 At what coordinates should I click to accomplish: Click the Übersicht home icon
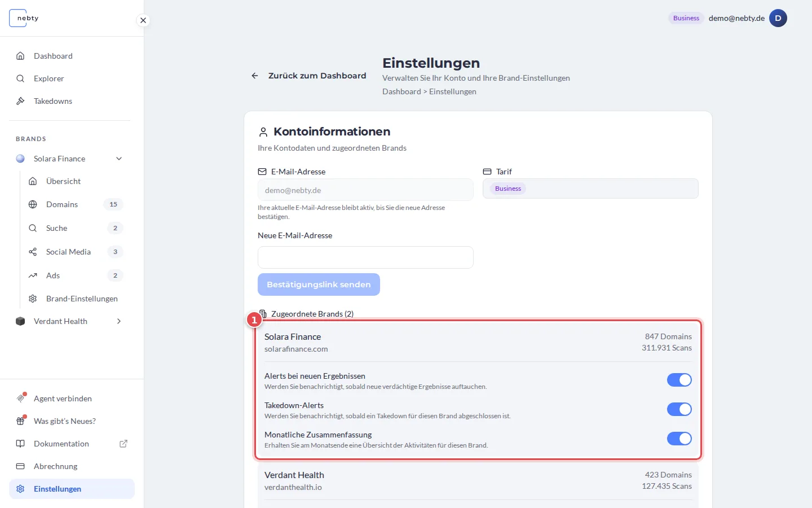[x=33, y=181]
